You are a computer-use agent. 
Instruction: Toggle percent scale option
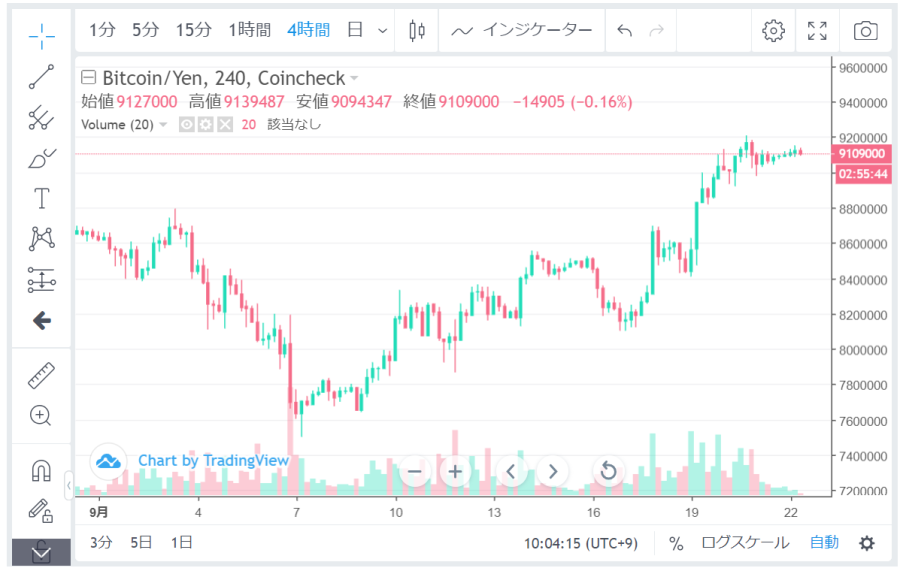(x=676, y=543)
